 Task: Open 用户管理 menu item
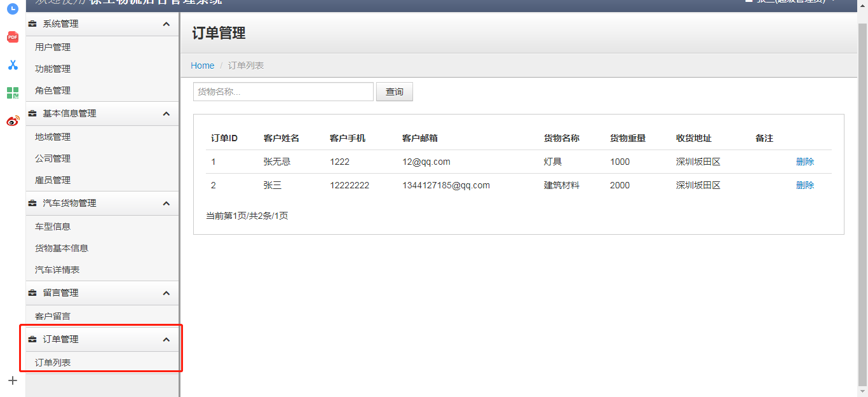pyautogui.click(x=53, y=47)
